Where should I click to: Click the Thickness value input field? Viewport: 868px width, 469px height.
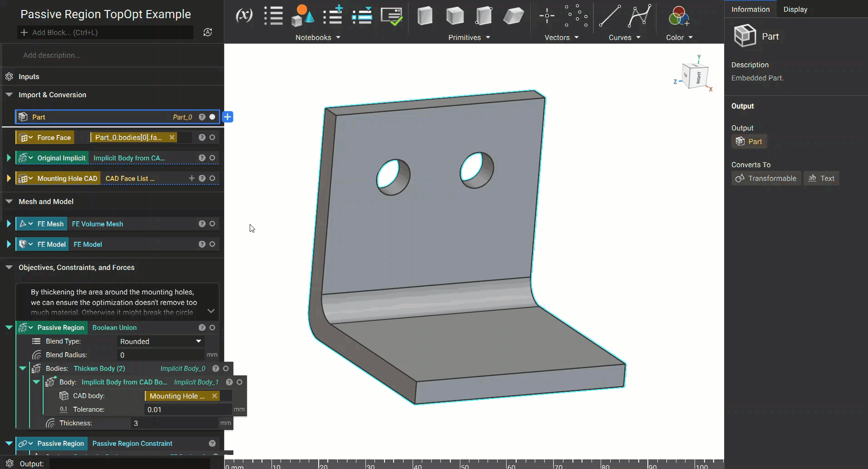point(175,423)
